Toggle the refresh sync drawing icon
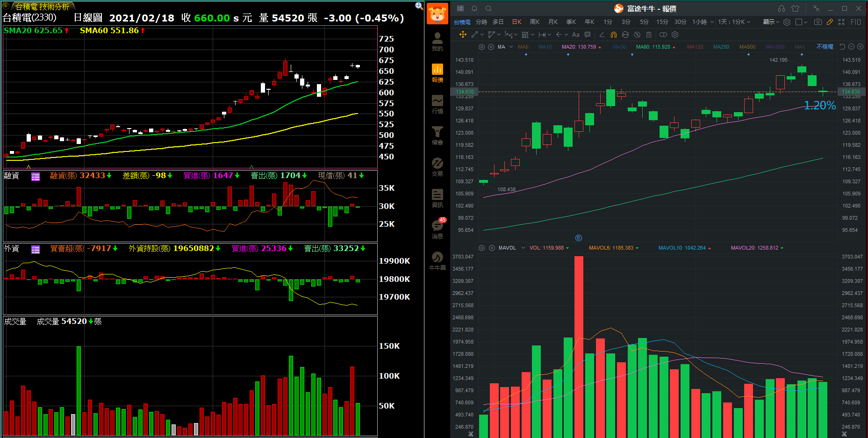 point(625,35)
